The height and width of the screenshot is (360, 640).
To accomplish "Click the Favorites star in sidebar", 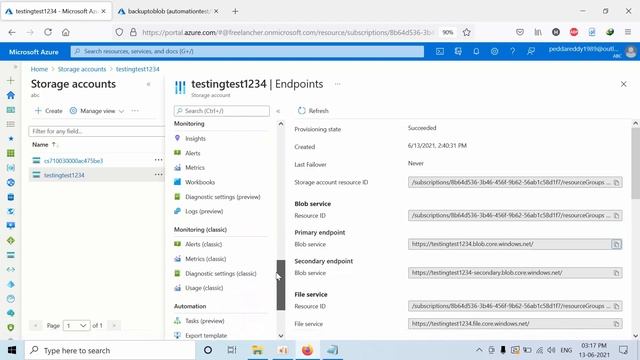I will coord(11,139).
